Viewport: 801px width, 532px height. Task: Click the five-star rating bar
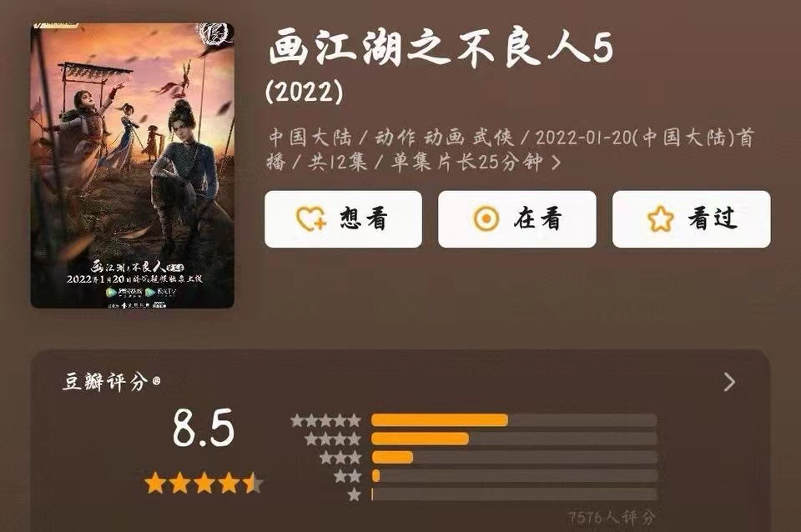coord(514,420)
